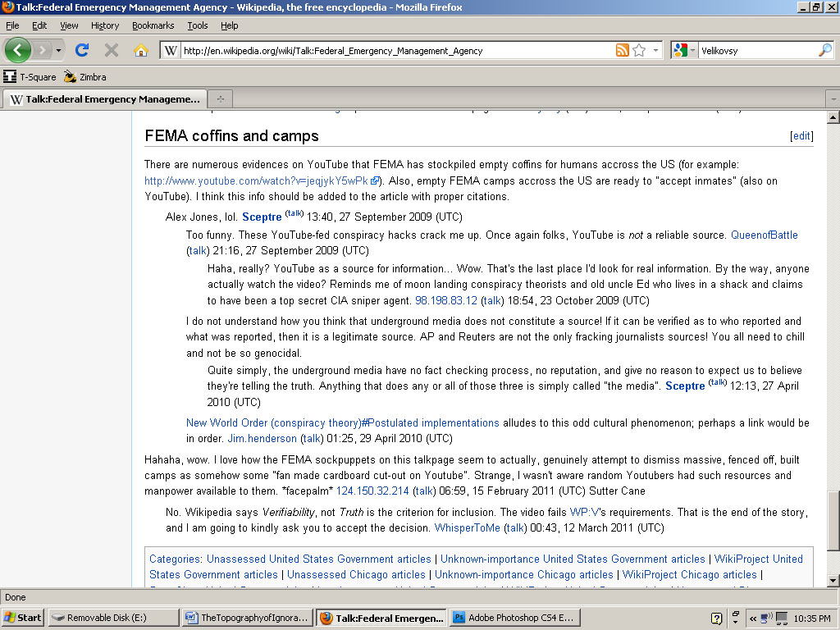Go to the Home page icon
Viewport: 840px width, 630px height.
[x=140, y=50]
